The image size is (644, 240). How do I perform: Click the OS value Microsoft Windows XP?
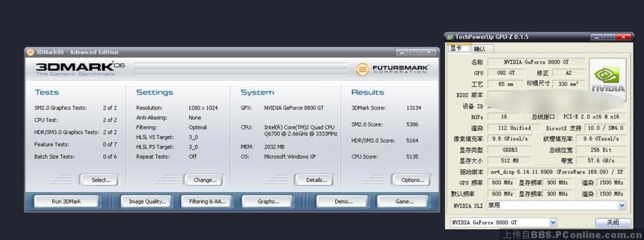point(290,157)
